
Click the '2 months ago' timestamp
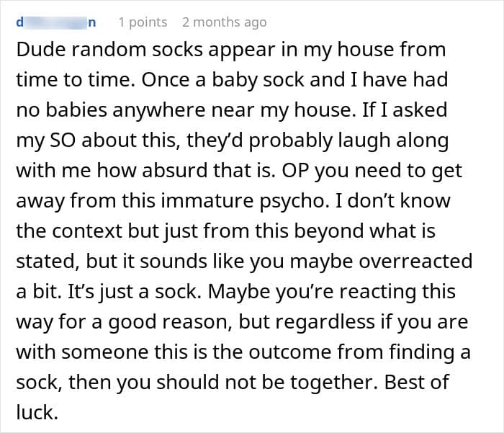point(225,22)
